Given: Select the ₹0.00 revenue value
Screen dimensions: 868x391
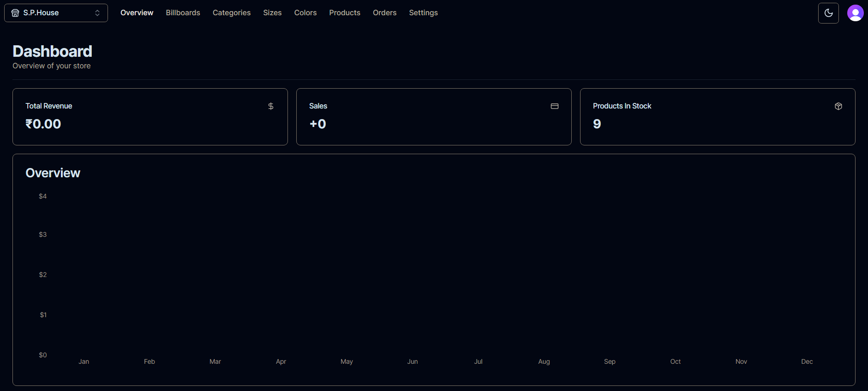Looking at the screenshot, I should click(43, 124).
